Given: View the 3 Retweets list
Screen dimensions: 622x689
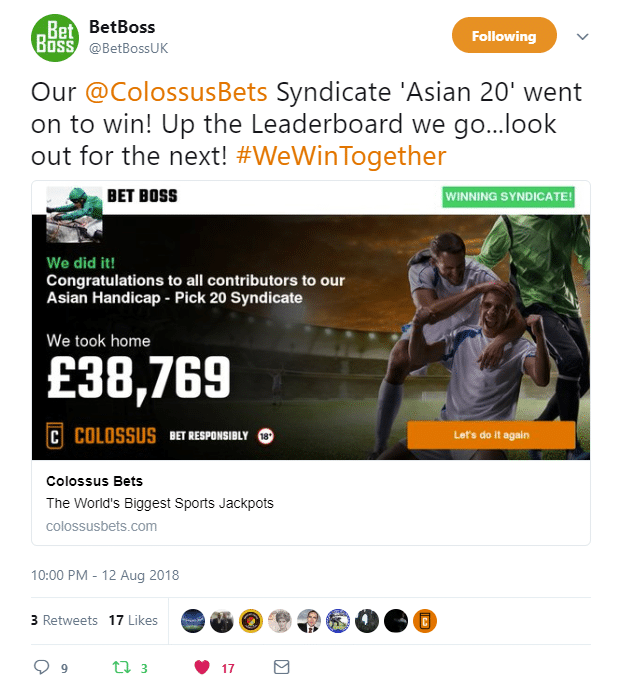Looking at the screenshot, I should point(64,620).
